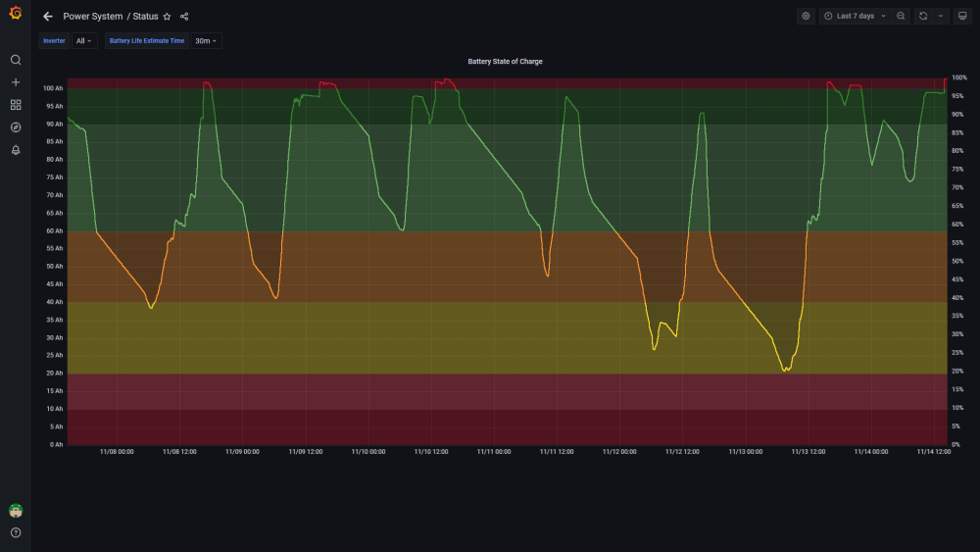Click the 75% right axis label

[957, 170]
